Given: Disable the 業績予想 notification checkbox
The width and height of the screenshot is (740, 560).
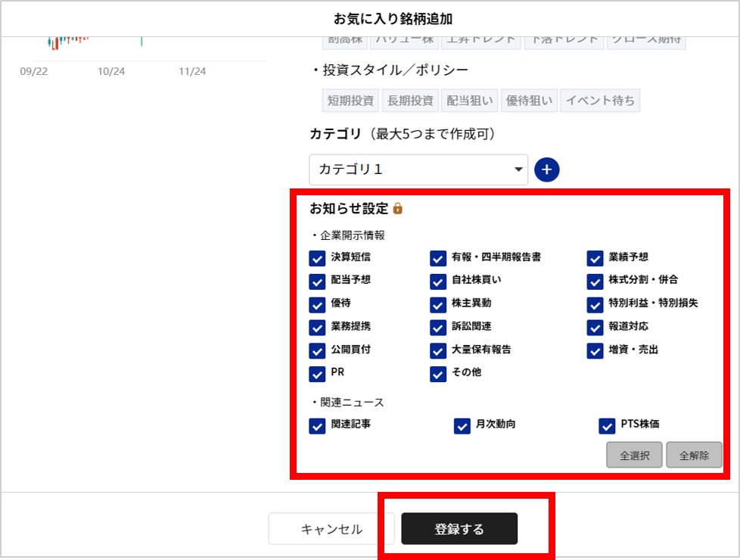Looking at the screenshot, I should pos(595,258).
